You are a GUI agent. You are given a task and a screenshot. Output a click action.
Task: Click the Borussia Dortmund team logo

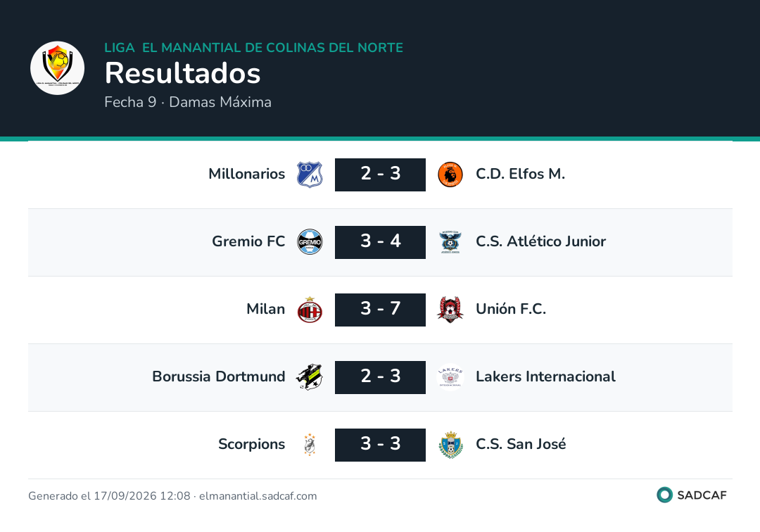[310, 377]
